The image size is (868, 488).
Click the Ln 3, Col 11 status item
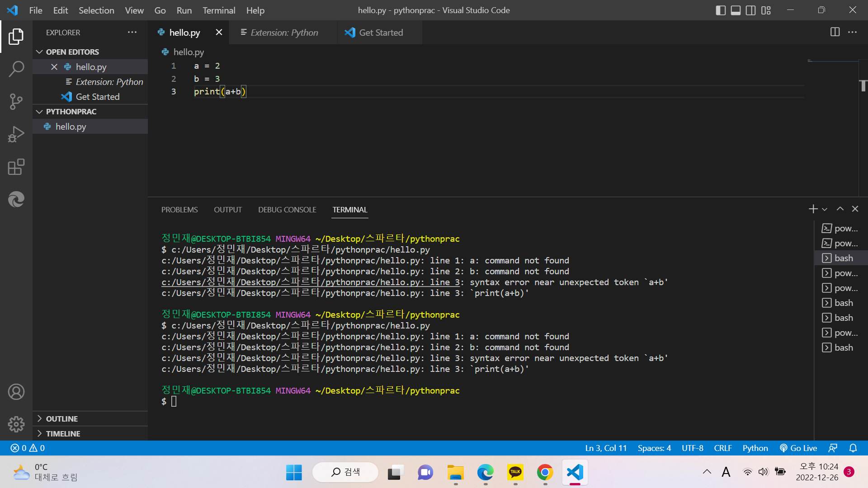click(x=606, y=448)
